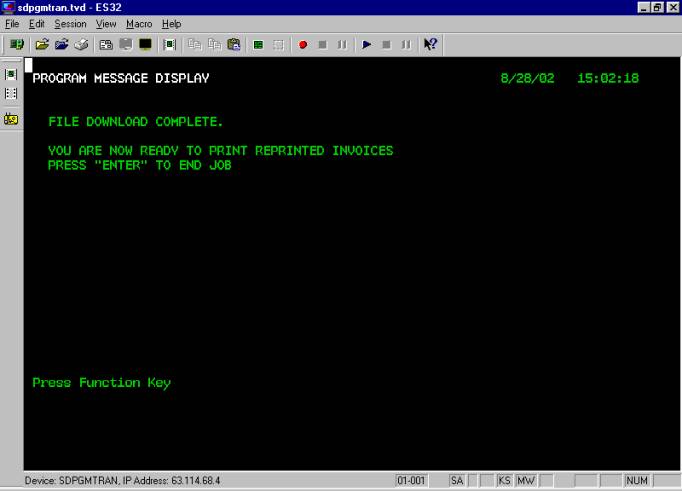
Task: Click the context help arrow-question icon
Action: coord(430,44)
